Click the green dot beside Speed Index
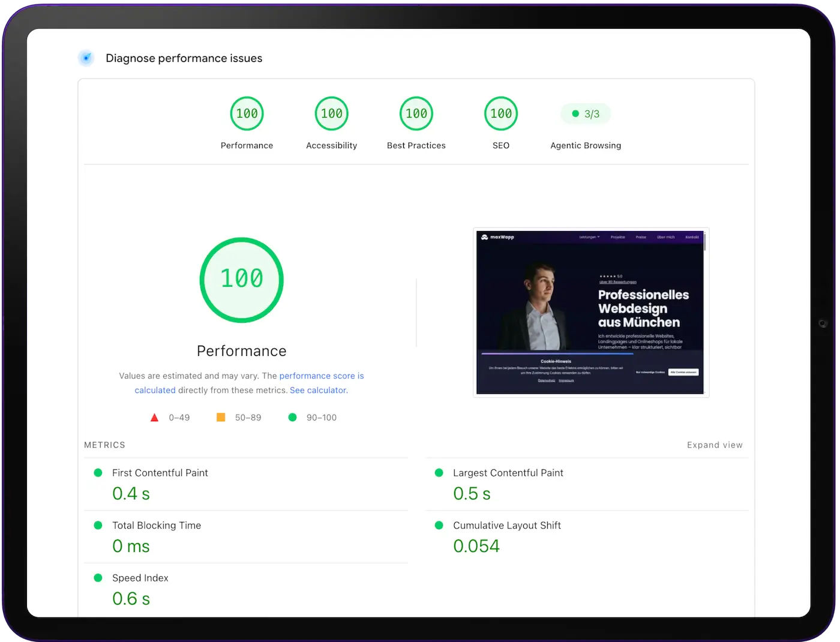Viewport: 840px width, 642px height. [x=98, y=578]
